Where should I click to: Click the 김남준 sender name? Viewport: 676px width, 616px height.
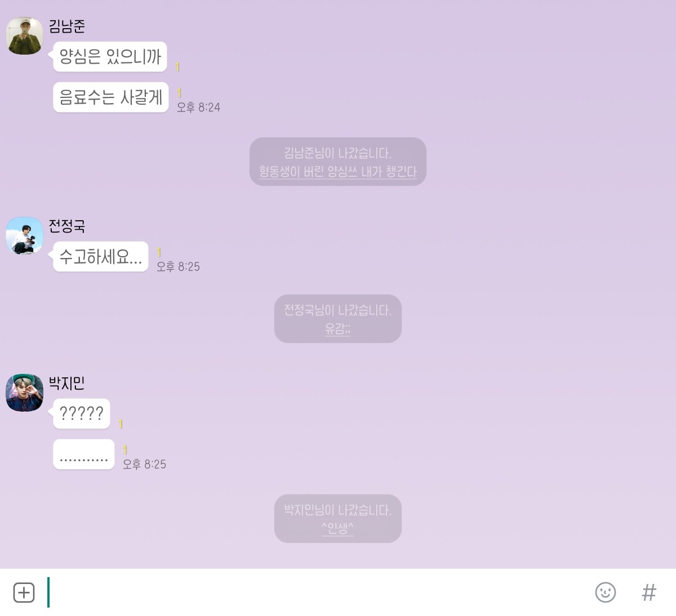(67, 26)
